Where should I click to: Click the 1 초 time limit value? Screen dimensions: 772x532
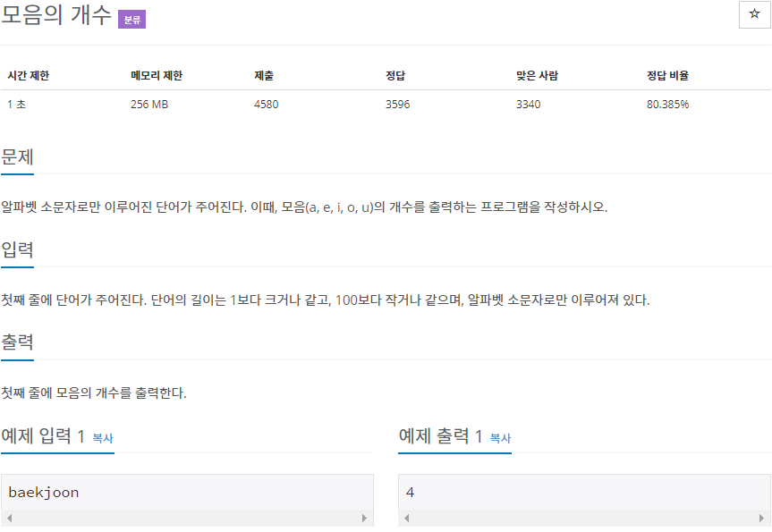coord(17,105)
